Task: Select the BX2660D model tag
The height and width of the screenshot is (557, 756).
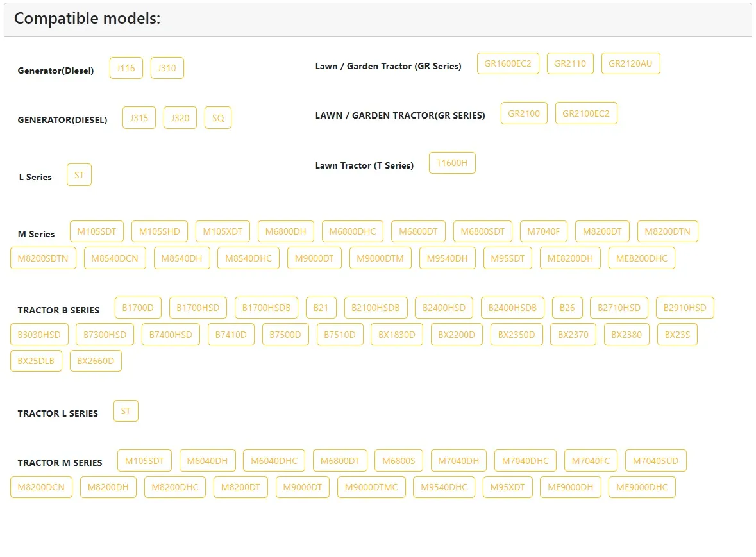Action: pos(96,361)
